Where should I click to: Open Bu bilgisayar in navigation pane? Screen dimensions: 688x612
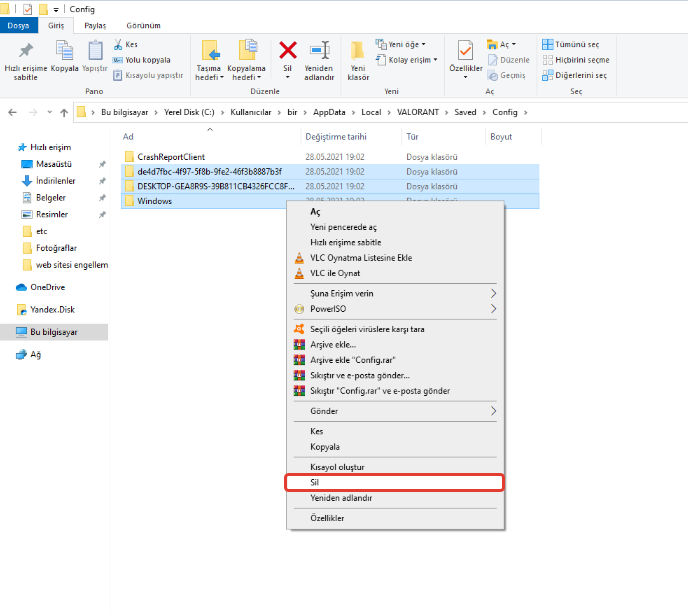click(53, 332)
